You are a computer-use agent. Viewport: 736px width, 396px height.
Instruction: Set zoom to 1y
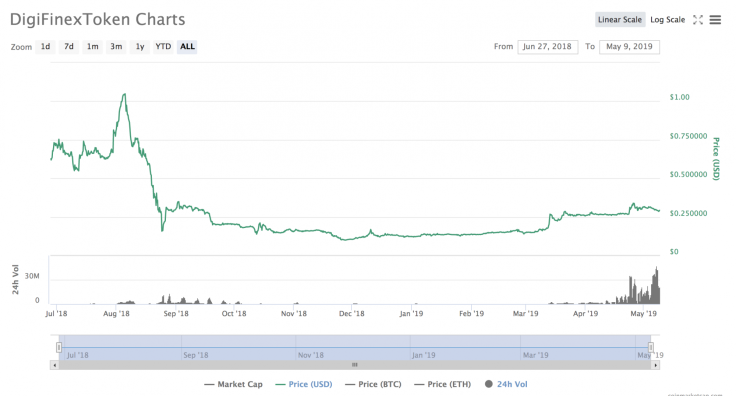coord(140,46)
